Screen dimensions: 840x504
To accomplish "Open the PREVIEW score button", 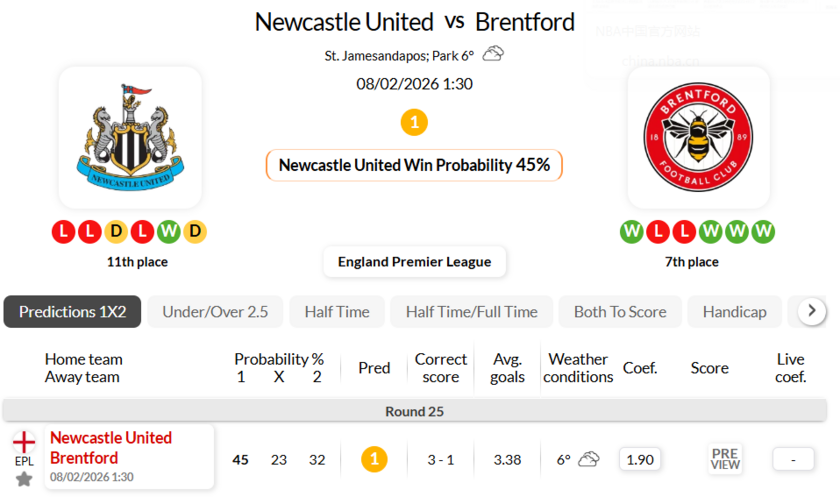I will [725, 459].
